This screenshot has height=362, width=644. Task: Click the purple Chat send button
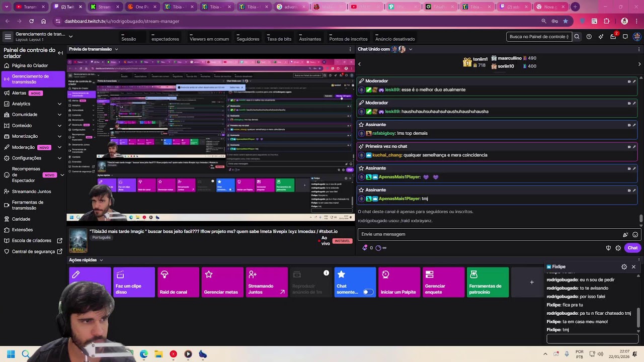click(x=632, y=248)
